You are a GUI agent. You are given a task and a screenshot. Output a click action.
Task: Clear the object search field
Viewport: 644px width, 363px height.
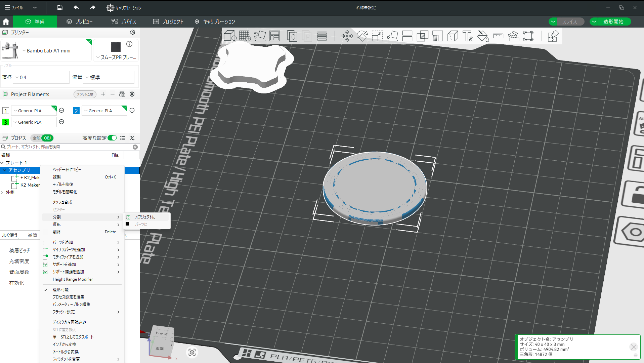point(135,147)
